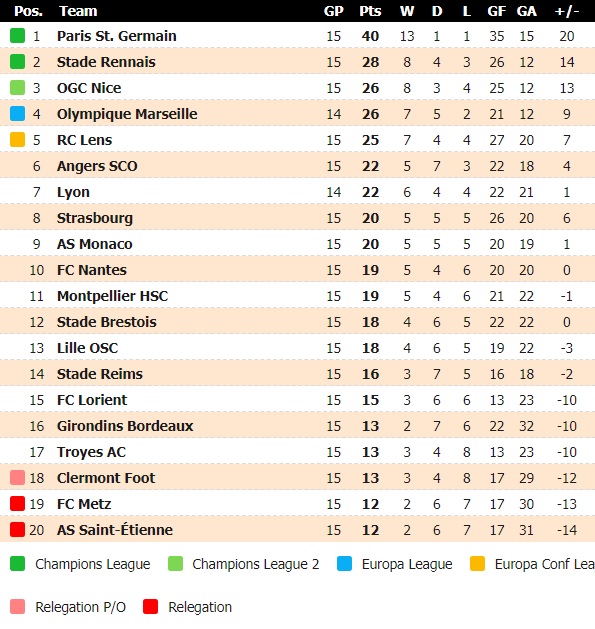The width and height of the screenshot is (595, 629).
Task: Click the red marker next to FC Metz
Action: coord(17,503)
